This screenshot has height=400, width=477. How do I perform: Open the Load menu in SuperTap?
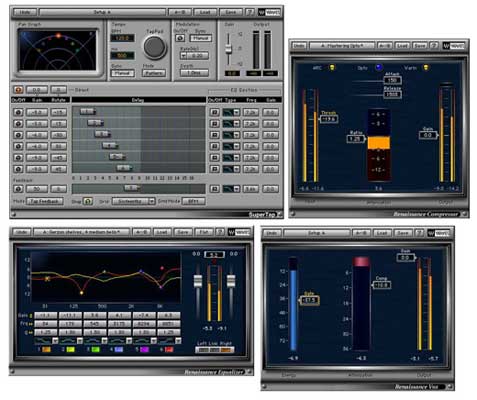205,12
